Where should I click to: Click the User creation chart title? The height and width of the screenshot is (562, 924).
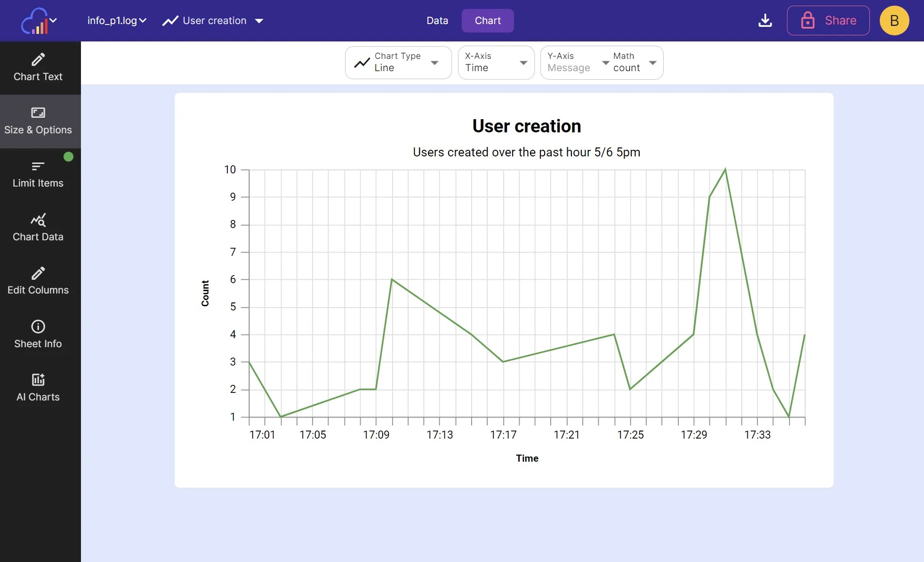coord(526,126)
